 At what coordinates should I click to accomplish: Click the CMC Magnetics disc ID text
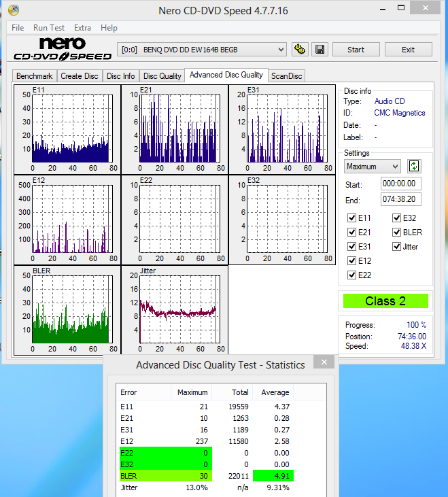tap(400, 113)
